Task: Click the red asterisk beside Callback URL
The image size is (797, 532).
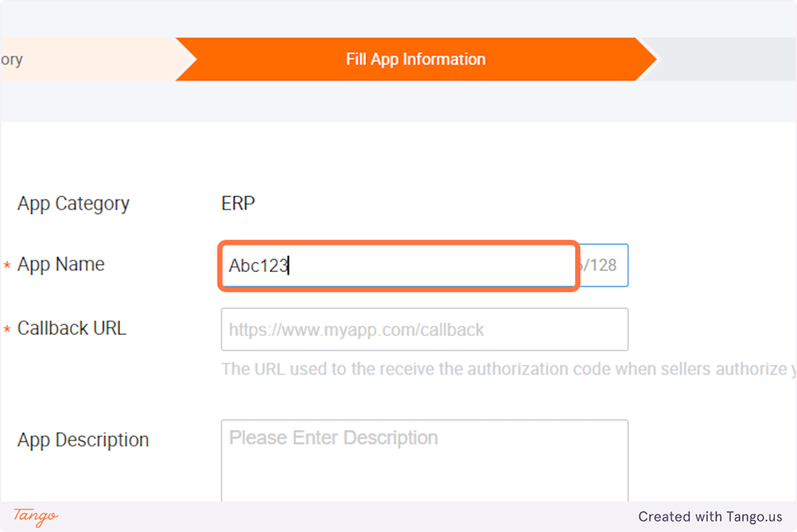Action: pyautogui.click(x=8, y=330)
